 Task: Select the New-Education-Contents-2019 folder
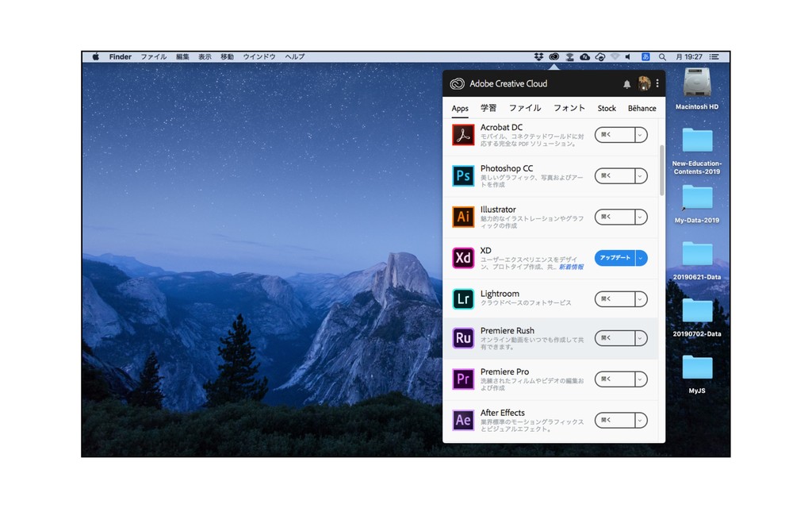click(697, 140)
